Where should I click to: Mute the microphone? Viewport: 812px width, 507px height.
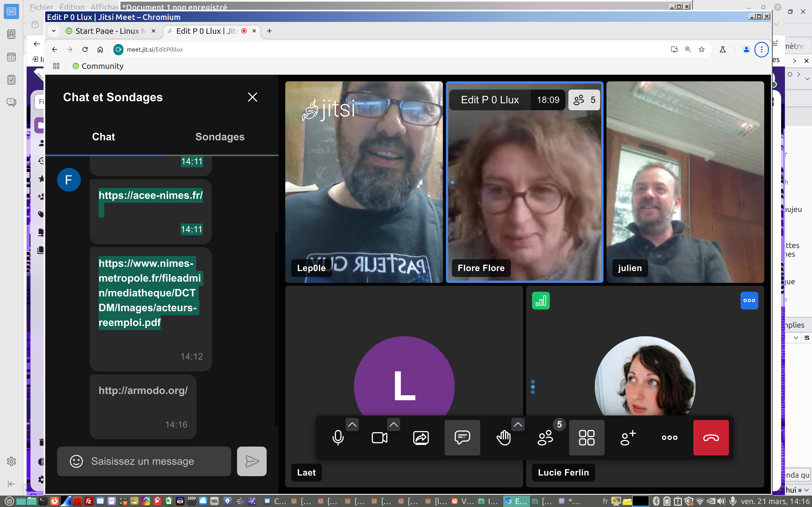pos(338,437)
